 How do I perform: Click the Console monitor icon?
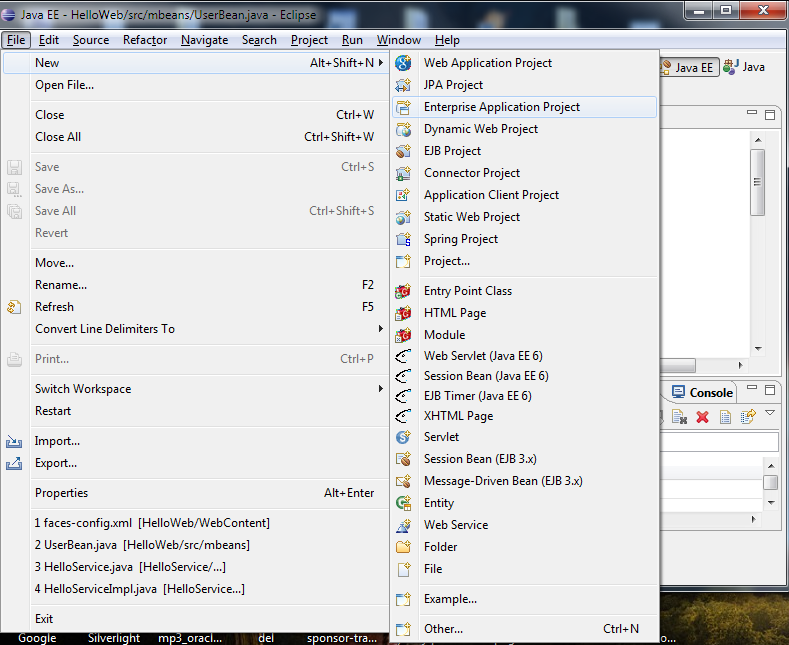[678, 392]
